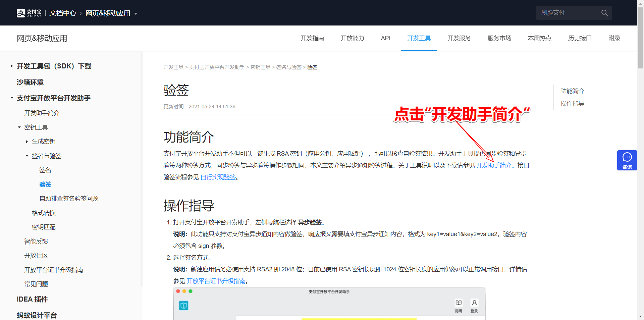Open the 自行实现验签 link
The image size is (644, 320).
tap(218, 177)
